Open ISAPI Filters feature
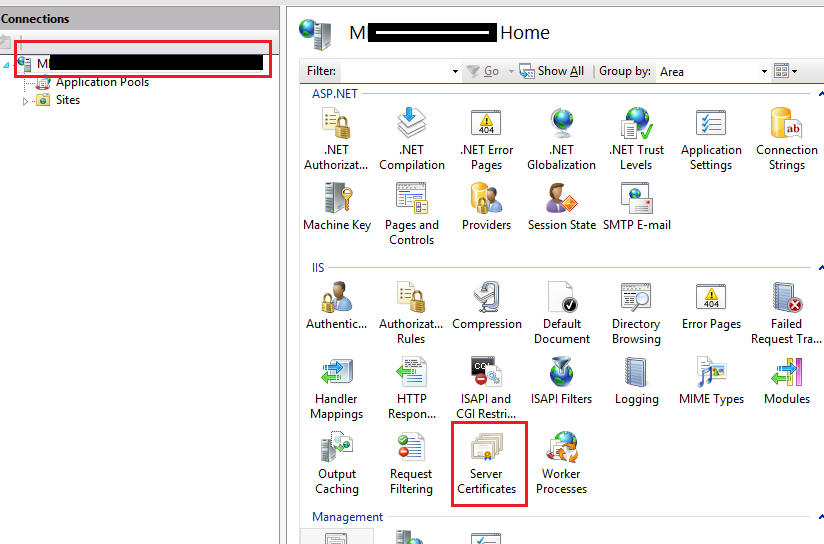This screenshot has width=824, height=544. 561,381
